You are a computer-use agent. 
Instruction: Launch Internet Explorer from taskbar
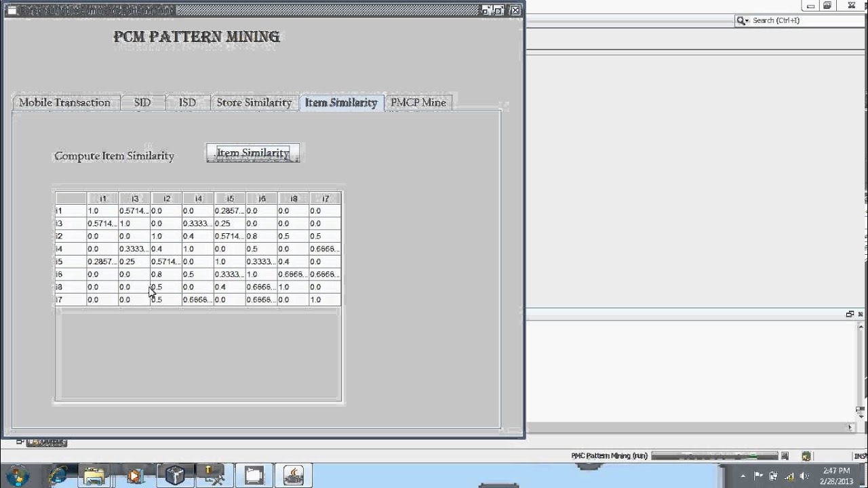[x=58, y=475]
